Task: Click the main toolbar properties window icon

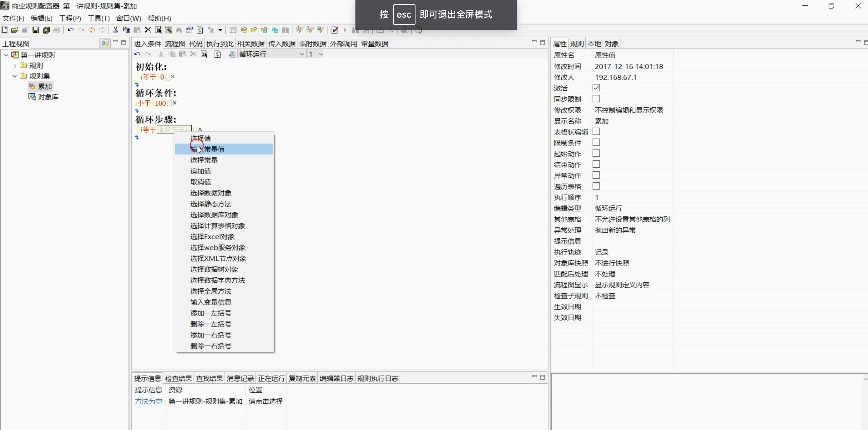Action: point(189,30)
